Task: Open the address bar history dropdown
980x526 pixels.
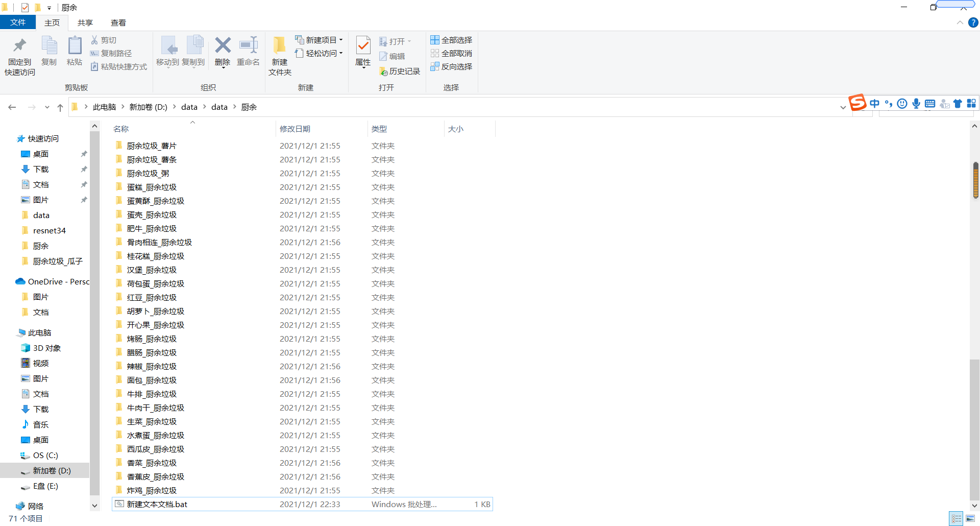Action: (842, 107)
